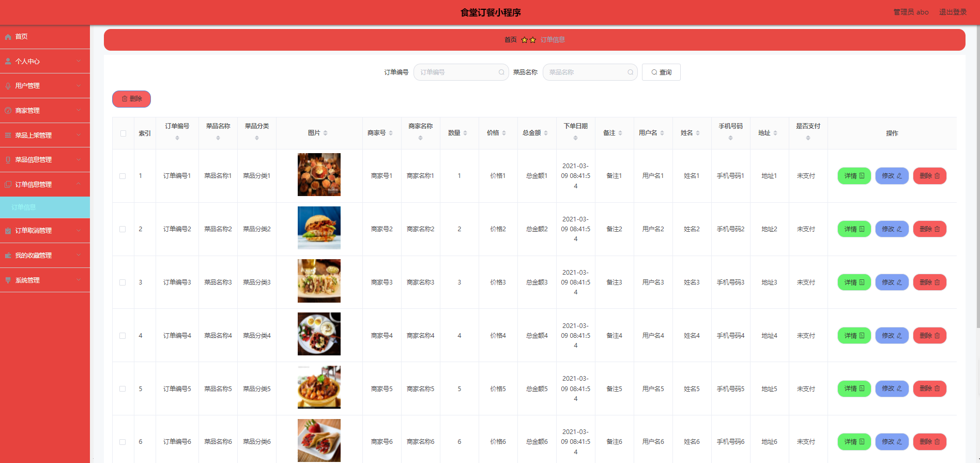Click the list icon beside 菜品上架管理
The height and width of the screenshot is (463, 980).
pyautogui.click(x=8, y=135)
